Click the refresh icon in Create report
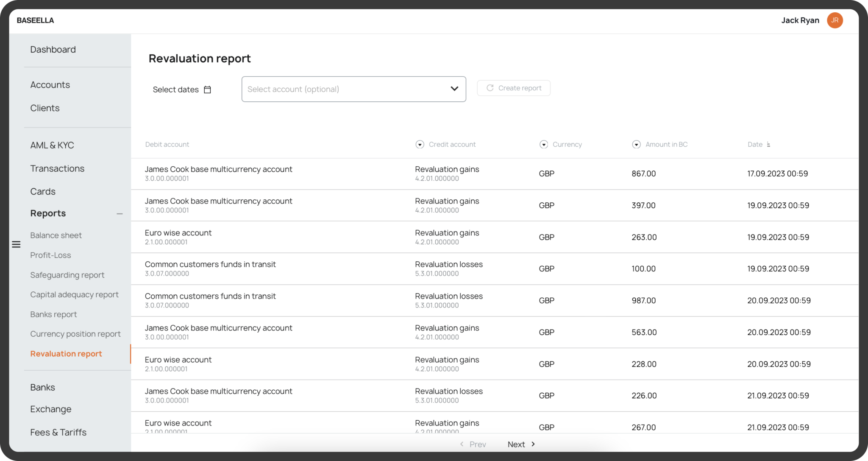This screenshot has width=868, height=461. [x=490, y=88]
